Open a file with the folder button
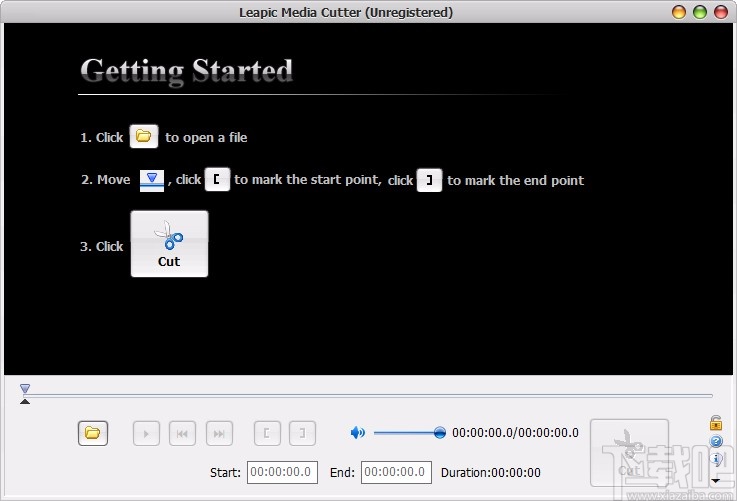737x501 pixels. click(93, 433)
